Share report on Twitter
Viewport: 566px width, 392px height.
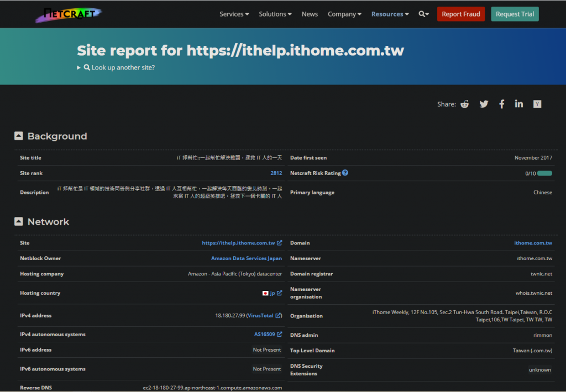(484, 104)
